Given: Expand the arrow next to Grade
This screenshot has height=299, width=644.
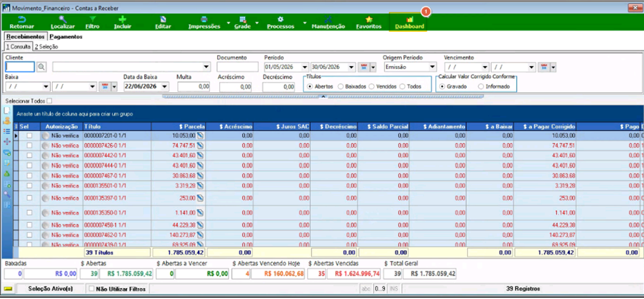Looking at the screenshot, I should (257, 23).
